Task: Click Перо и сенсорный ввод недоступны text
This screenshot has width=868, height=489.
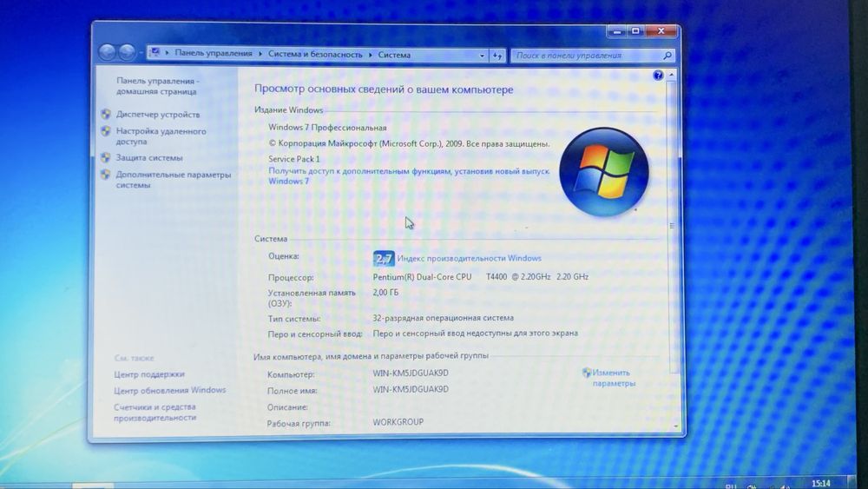Action: tap(475, 334)
